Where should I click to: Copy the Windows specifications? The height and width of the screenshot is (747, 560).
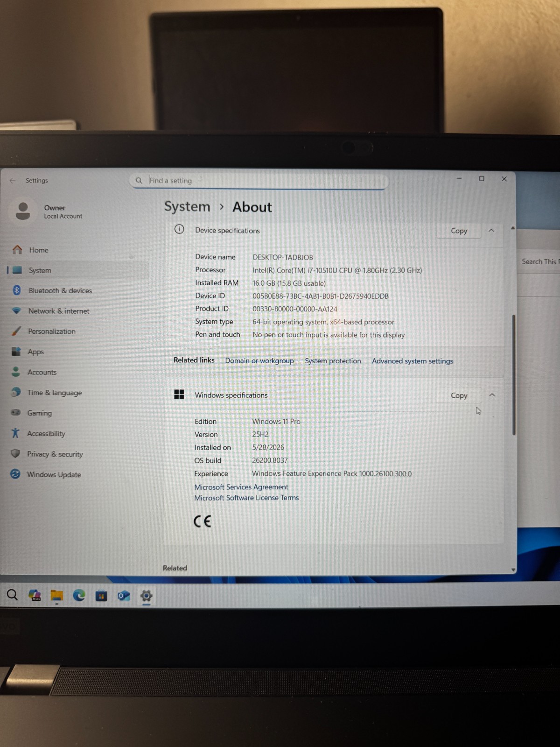(x=459, y=395)
